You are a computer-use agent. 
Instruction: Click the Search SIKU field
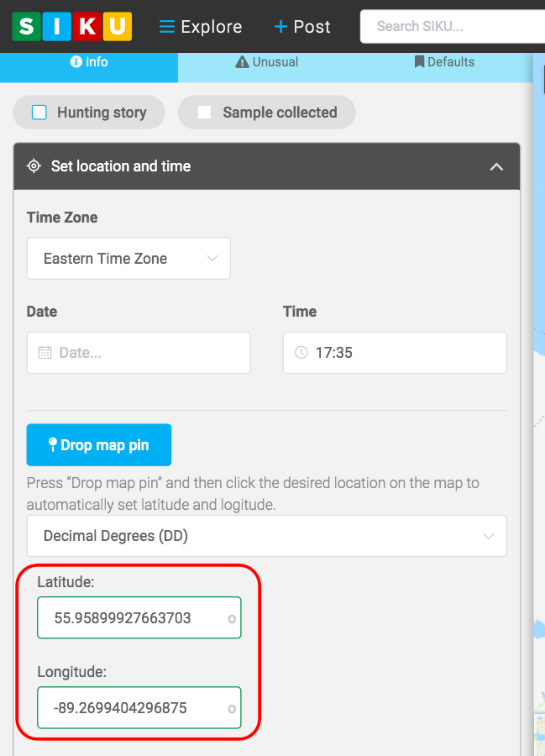pos(452,27)
